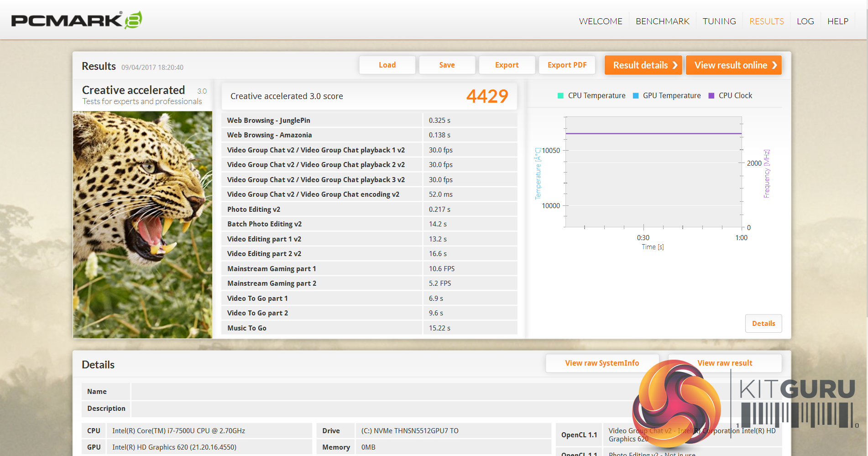Open View raw SystemInfo

(x=601, y=363)
